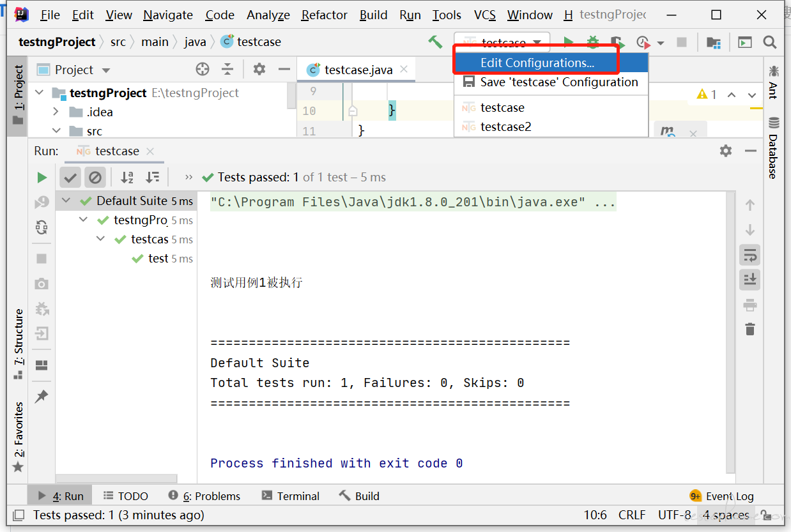Click the Profiler clock run icon

click(x=643, y=42)
